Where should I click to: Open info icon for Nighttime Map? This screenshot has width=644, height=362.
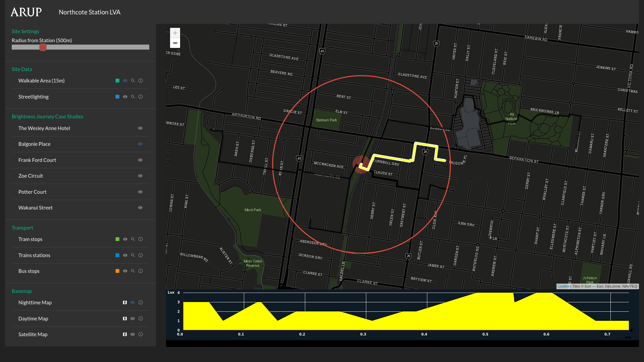point(141,303)
